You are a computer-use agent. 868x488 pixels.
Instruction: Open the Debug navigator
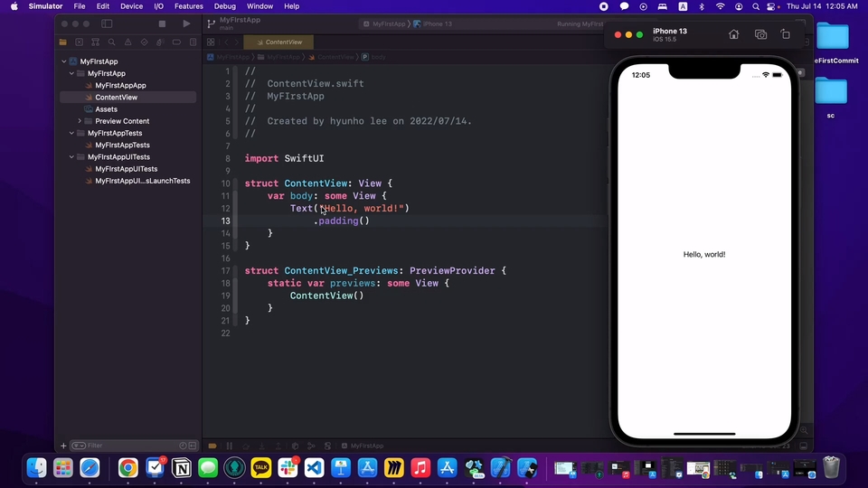(x=161, y=42)
